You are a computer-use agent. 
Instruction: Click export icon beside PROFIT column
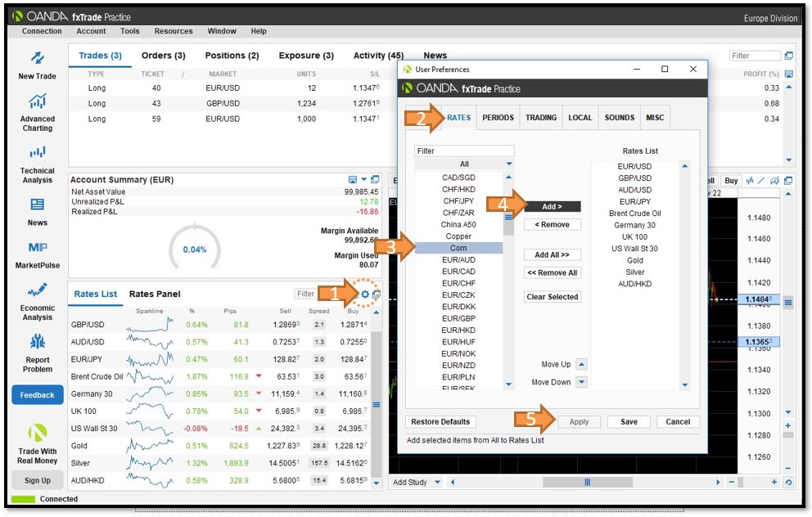coord(789,74)
